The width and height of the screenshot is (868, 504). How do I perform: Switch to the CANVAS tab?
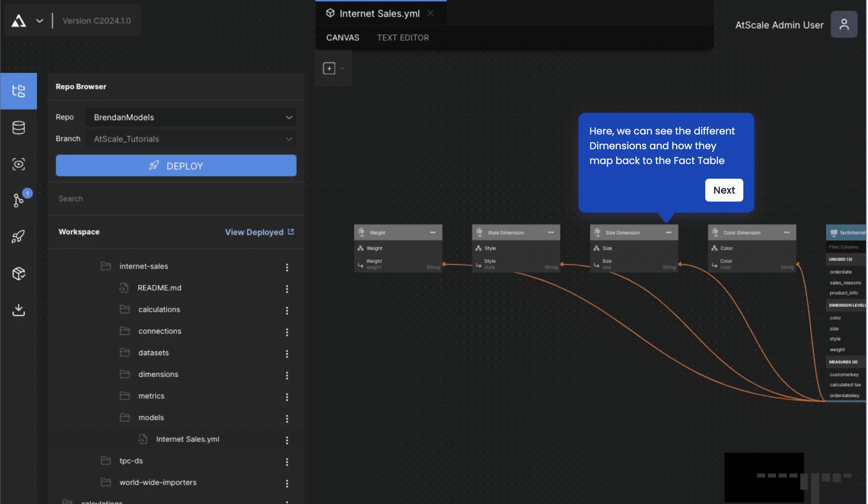343,38
